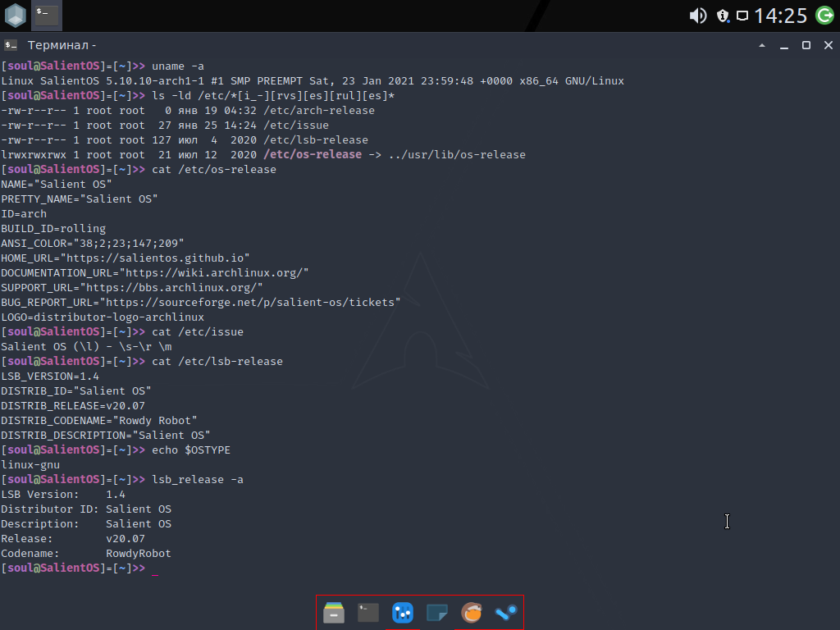Close the terminal window

point(829,45)
